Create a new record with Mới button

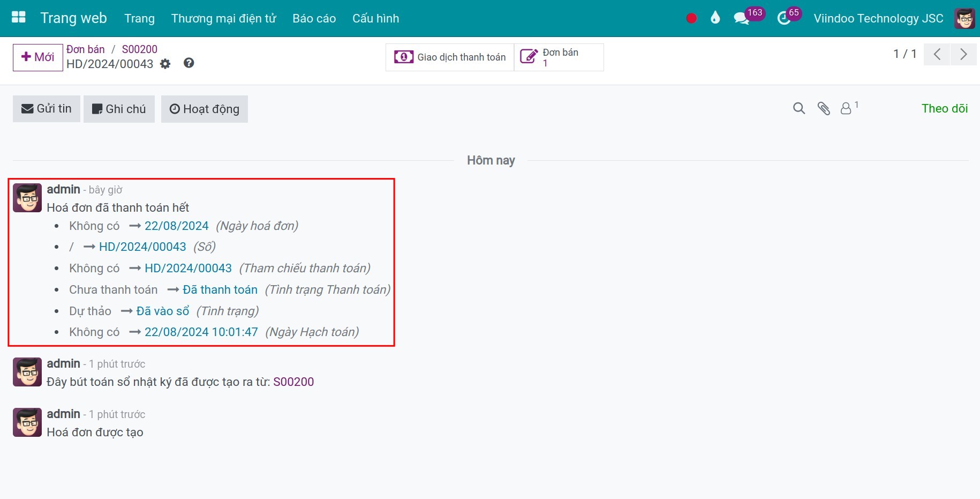[38, 57]
